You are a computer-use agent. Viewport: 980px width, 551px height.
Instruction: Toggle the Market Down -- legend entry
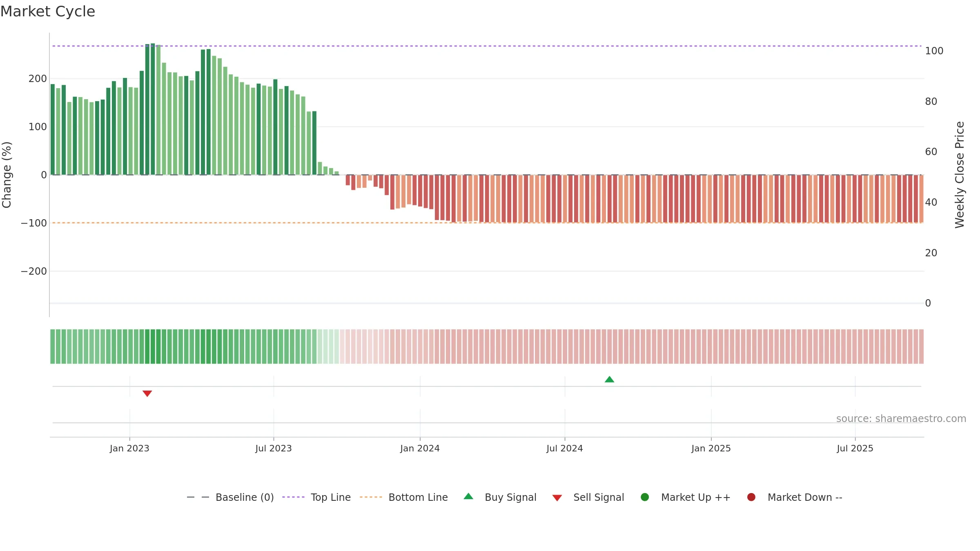[795, 497]
